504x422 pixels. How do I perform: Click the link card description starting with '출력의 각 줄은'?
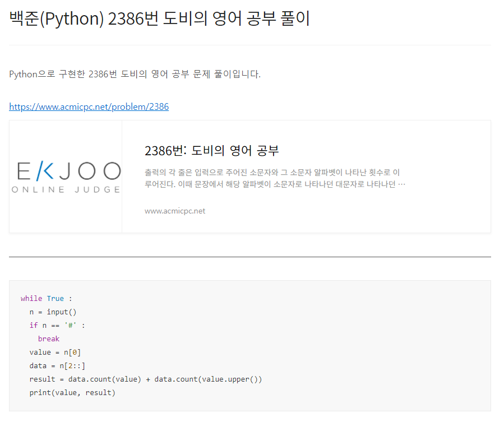tap(275, 178)
